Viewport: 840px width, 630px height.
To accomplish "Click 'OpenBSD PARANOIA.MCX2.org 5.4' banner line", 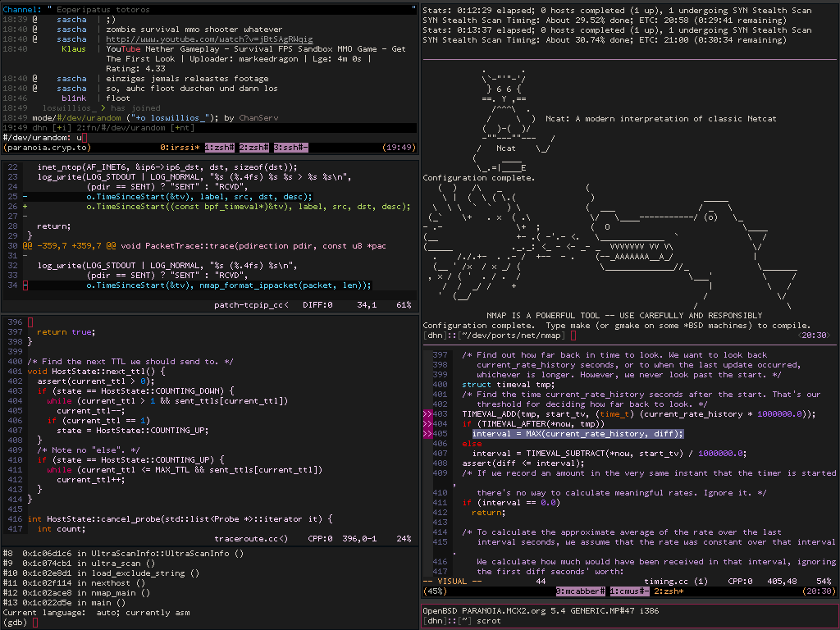I will pyautogui.click(x=541, y=610).
